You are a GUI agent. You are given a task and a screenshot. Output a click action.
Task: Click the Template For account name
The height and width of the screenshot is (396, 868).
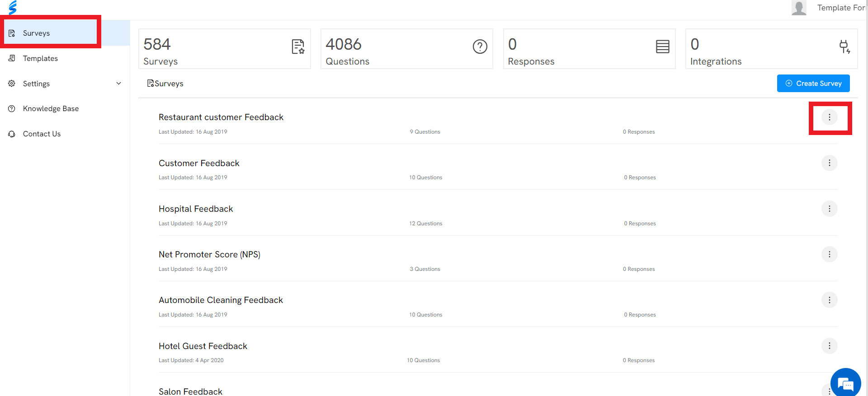841,8
